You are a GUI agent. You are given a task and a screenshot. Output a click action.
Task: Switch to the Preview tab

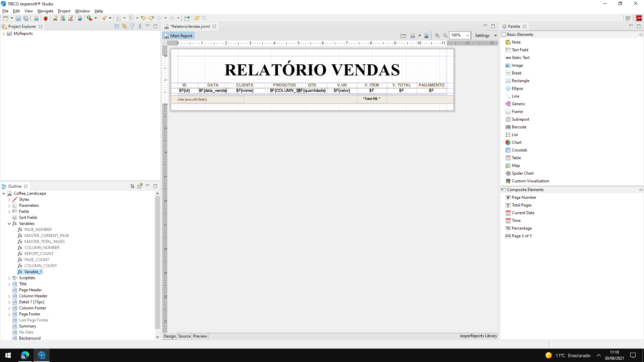coord(200,336)
